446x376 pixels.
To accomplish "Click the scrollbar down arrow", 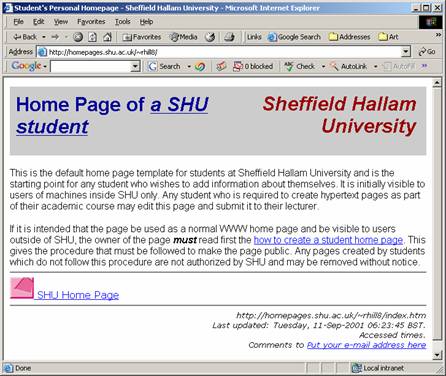I will coord(437,355).
